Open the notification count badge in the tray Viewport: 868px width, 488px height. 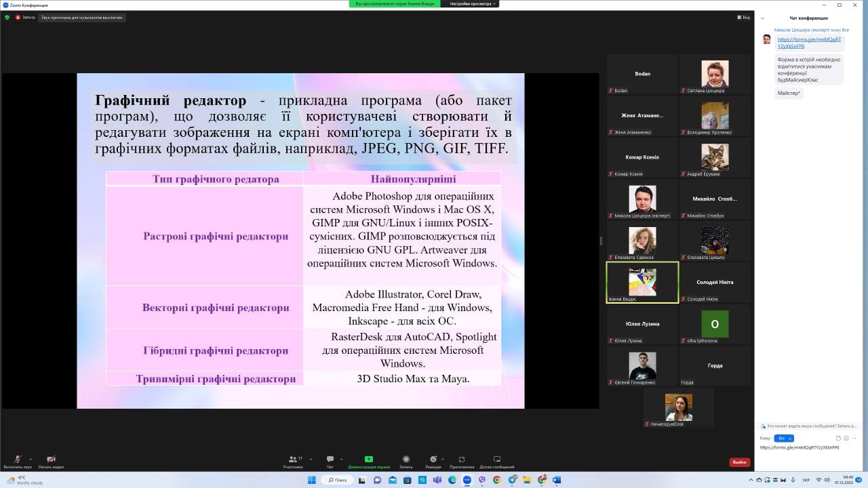(x=859, y=480)
